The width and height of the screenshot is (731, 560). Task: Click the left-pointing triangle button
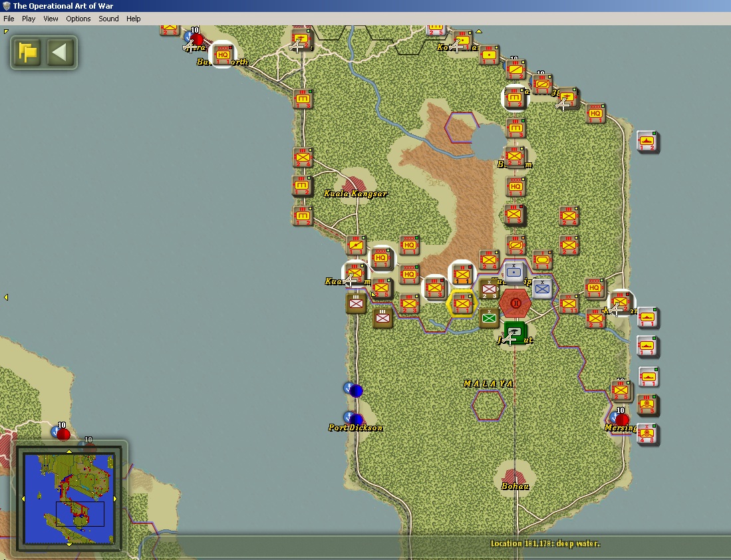[x=60, y=53]
